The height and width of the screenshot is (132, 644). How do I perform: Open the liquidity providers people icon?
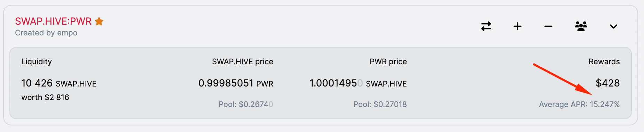click(x=581, y=26)
